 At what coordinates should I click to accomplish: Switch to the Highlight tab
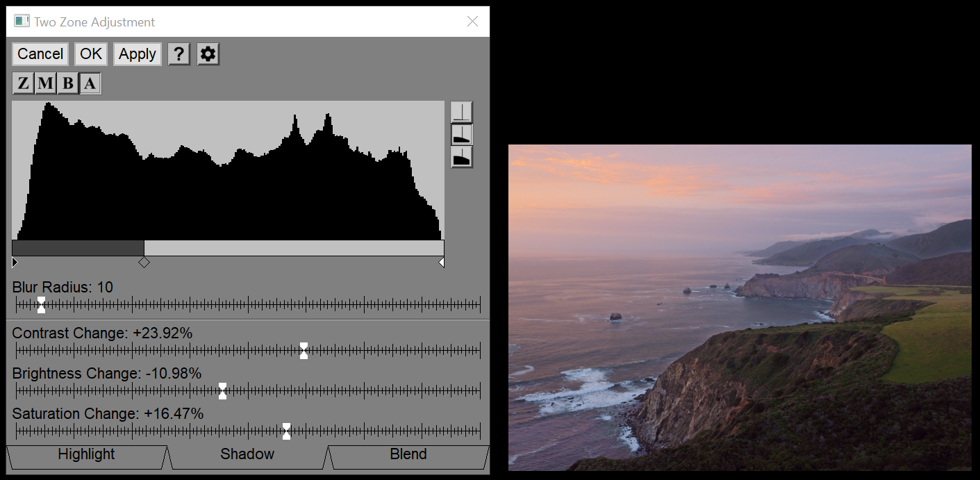87,457
